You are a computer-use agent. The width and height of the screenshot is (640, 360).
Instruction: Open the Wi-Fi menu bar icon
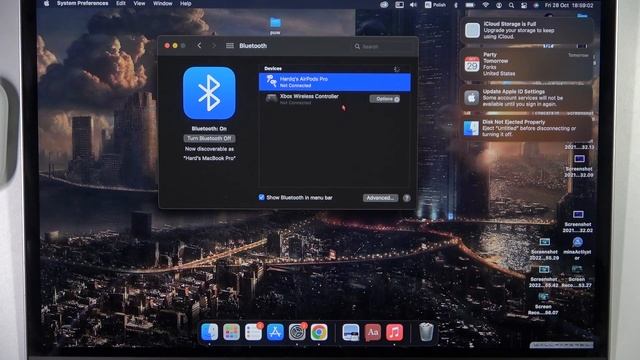coord(485,5)
